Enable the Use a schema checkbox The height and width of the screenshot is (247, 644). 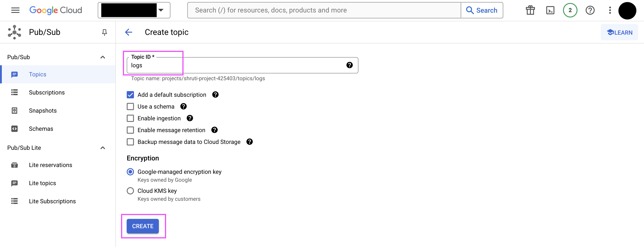pos(130,107)
